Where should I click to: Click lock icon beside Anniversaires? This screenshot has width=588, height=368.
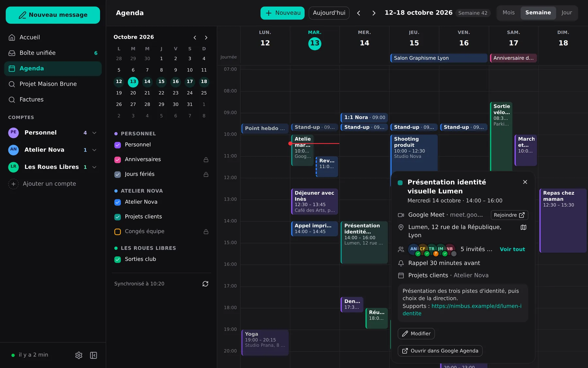pyautogui.click(x=206, y=160)
